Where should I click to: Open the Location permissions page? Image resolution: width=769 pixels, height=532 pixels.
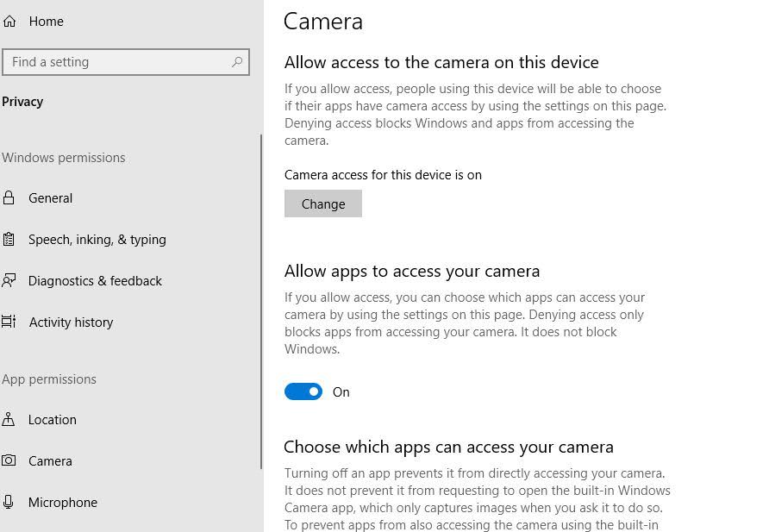[53, 420]
